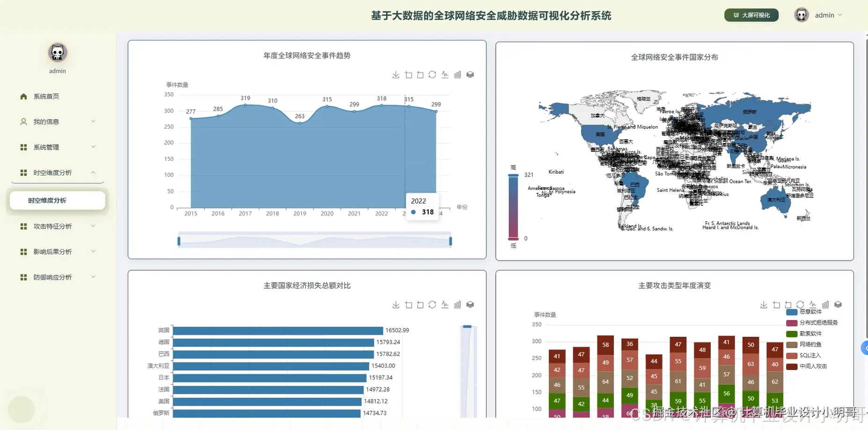
Task: Toggle the SQL注入 legend series
Action: pos(803,356)
